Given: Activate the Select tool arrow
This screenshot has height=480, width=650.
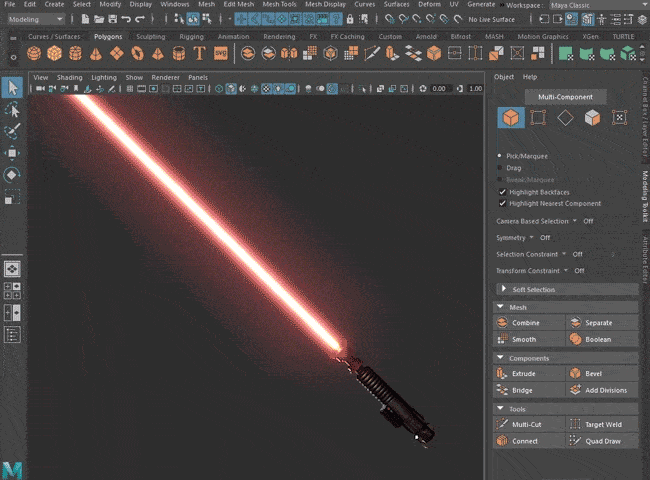Looking at the screenshot, I should (12, 88).
